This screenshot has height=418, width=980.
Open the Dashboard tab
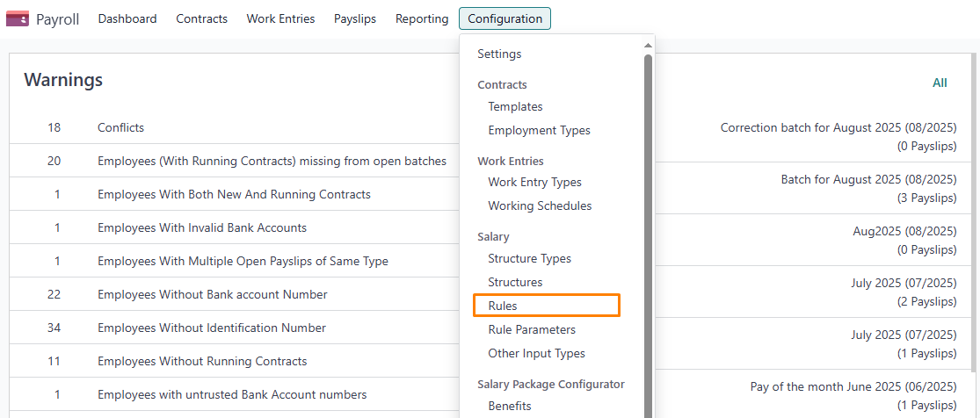[127, 18]
